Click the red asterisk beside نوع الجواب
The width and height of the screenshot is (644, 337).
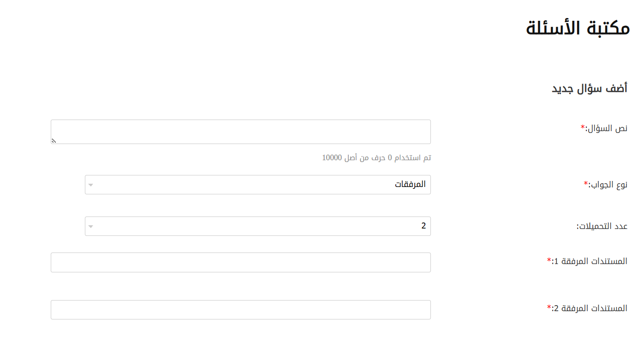click(586, 184)
